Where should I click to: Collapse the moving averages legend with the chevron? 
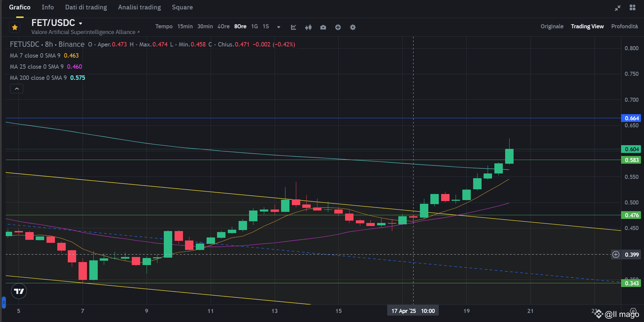click(16, 88)
